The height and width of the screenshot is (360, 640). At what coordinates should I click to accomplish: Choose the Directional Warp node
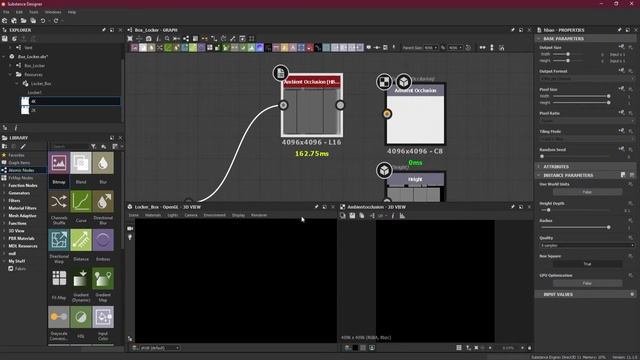point(59,240)
